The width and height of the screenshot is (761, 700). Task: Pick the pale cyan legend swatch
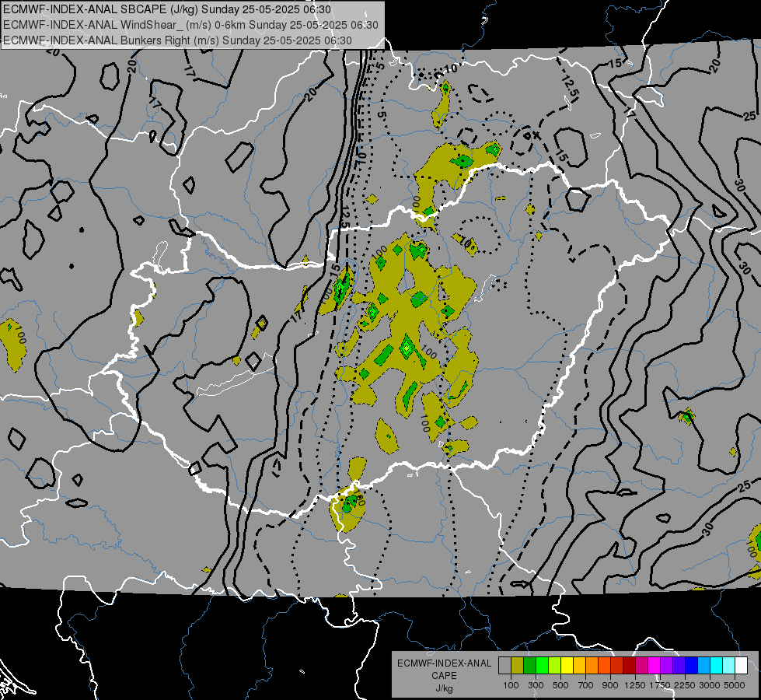(x=729, y=665)
